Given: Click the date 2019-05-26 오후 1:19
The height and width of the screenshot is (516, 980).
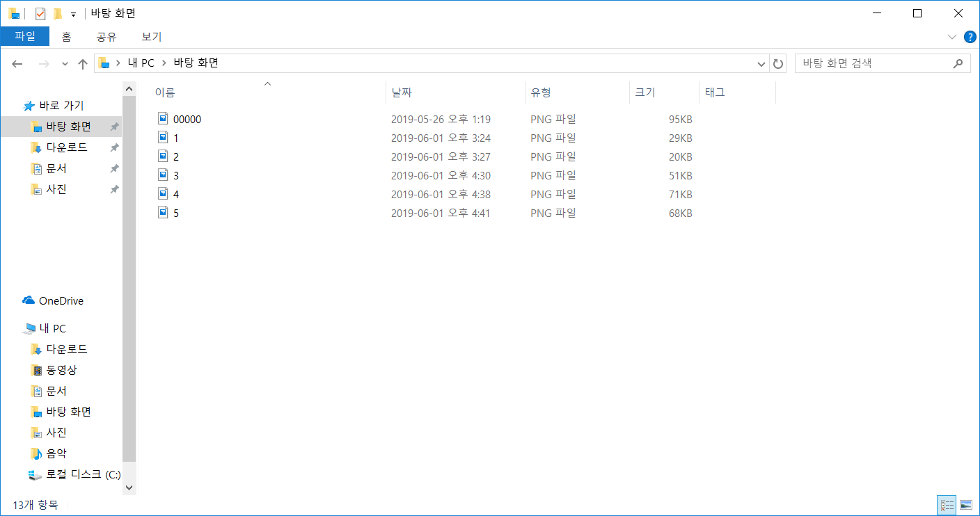Looking at the screenshot, I should (x=441, y=120).
